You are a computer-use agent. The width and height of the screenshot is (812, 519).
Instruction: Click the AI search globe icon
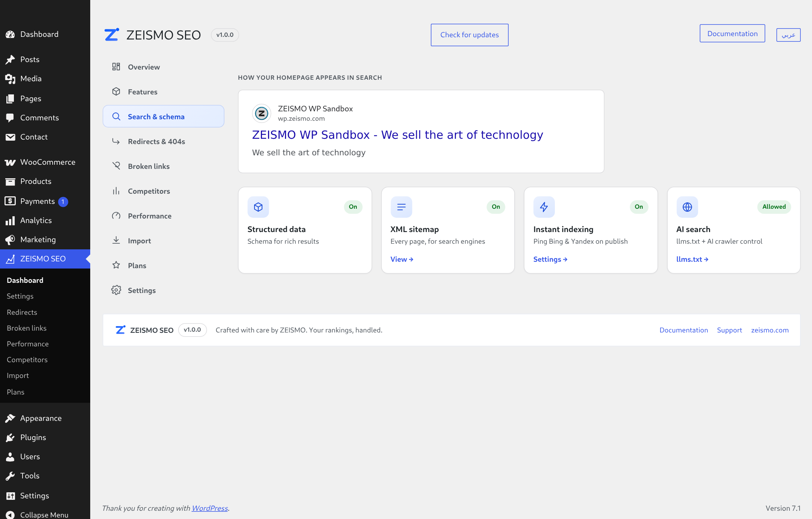pyautogui.click(x=687, y=207)
